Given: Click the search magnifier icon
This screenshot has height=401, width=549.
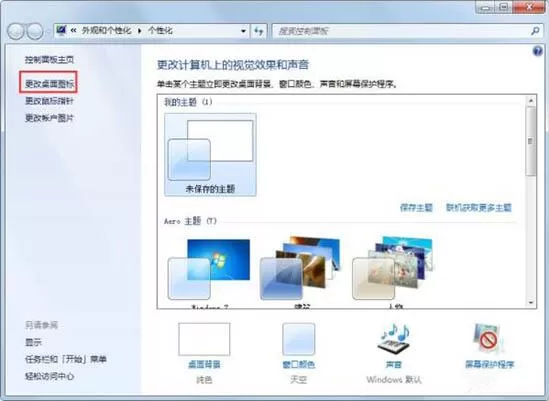Looking at the screenshot, I should (x=535, y=31).
